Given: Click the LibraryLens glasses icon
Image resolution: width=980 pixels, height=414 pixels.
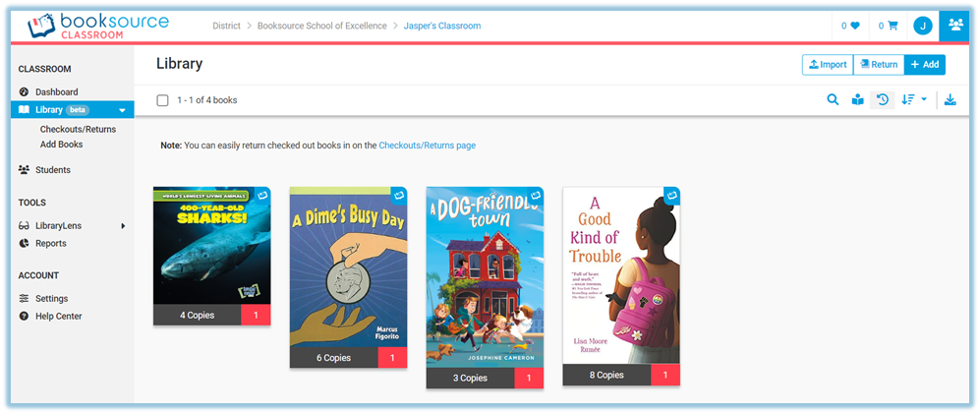Looking at the screenshot, I should pos(25,226).
